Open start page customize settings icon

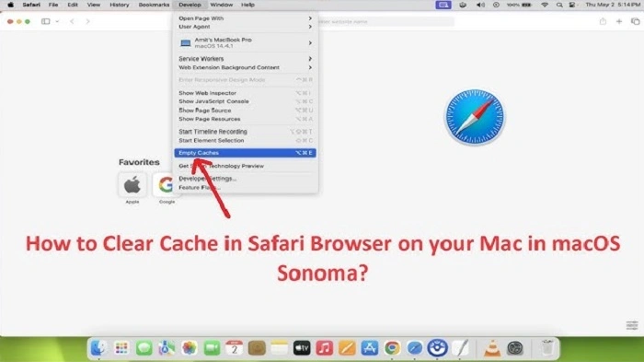pos(632,325)
